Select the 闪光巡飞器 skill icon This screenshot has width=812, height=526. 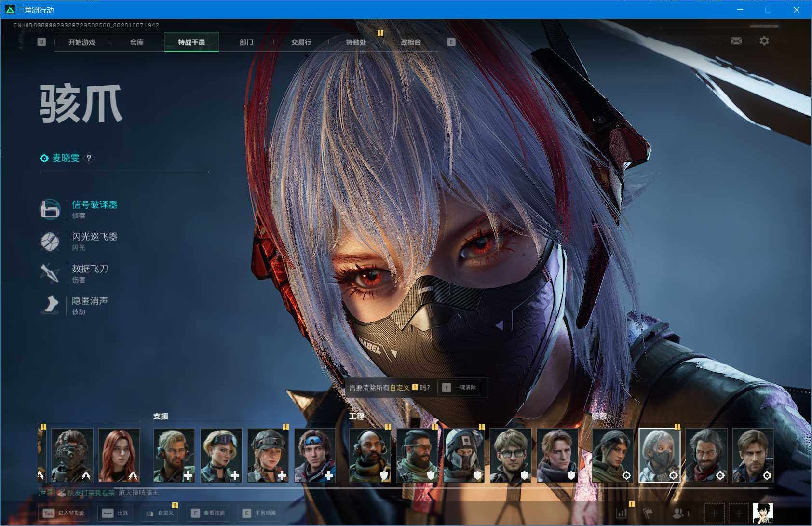[x=50, y=241]
